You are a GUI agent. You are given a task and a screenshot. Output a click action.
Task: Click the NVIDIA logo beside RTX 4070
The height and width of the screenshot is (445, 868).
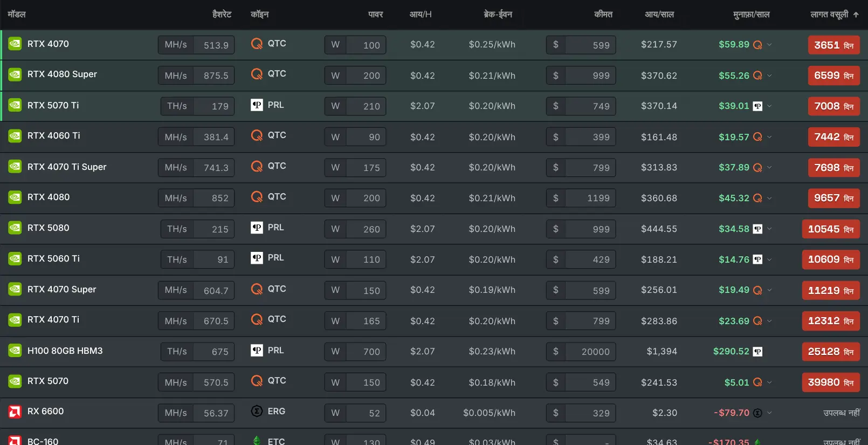15,44
